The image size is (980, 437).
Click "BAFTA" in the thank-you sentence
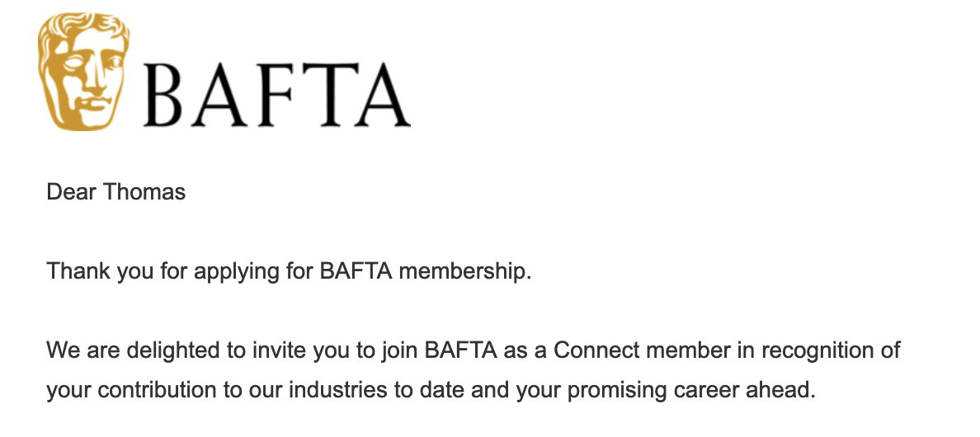[356, 271]
